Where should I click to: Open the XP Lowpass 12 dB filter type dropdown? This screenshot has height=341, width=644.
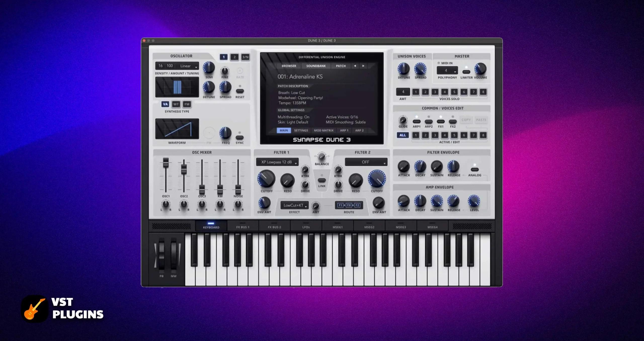coord(277,162)
